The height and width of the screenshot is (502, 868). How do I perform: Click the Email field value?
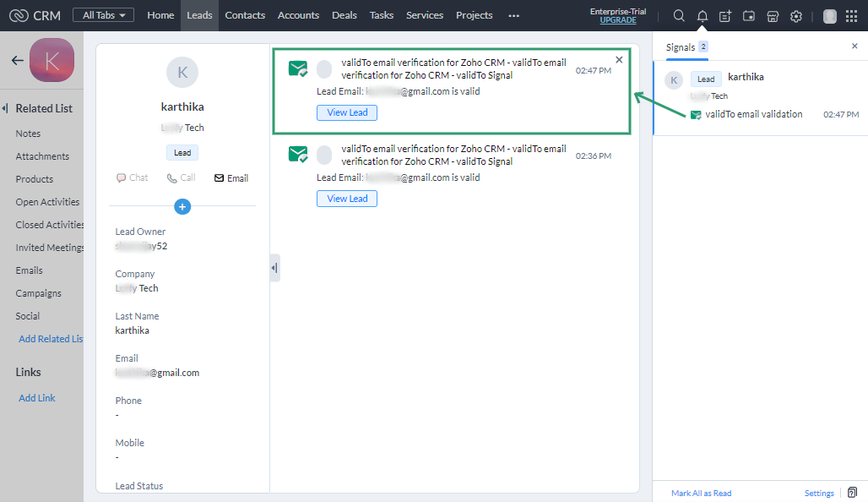(x=157, y=373)
